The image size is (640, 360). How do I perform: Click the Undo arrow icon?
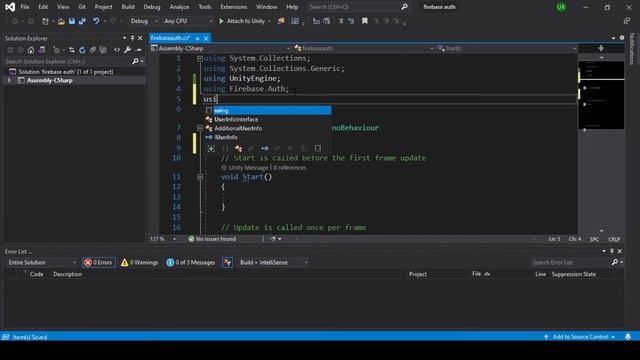(x=96, y=21)
